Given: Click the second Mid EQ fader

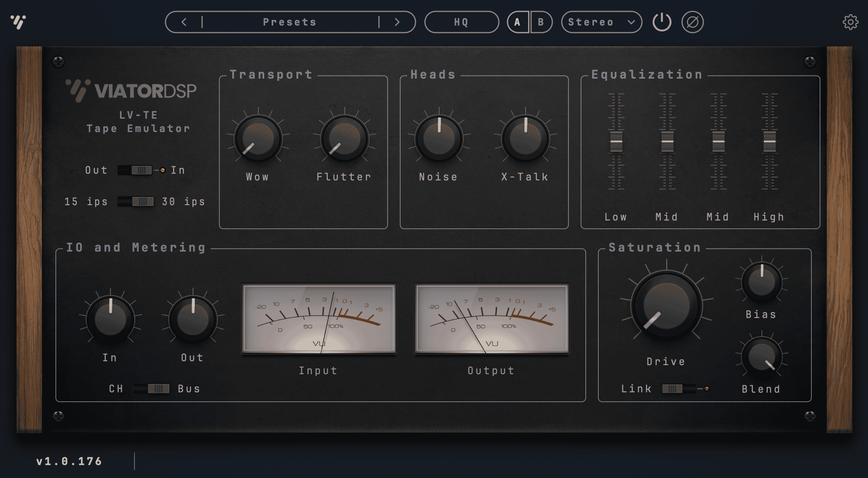Looking at the screenshot, I should tap(718, 142).
